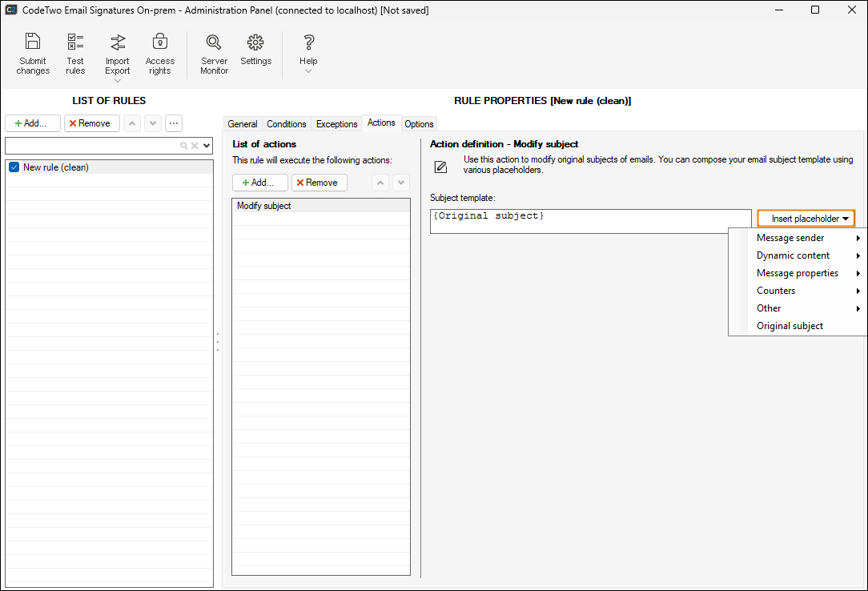Switch to the Conditions tab
This screenshot has width=868, height=591.
[x=287, y=124]
